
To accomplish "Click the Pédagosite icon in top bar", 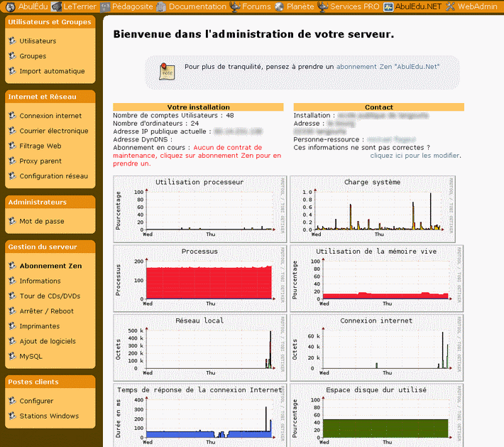I will pos(105,6).
